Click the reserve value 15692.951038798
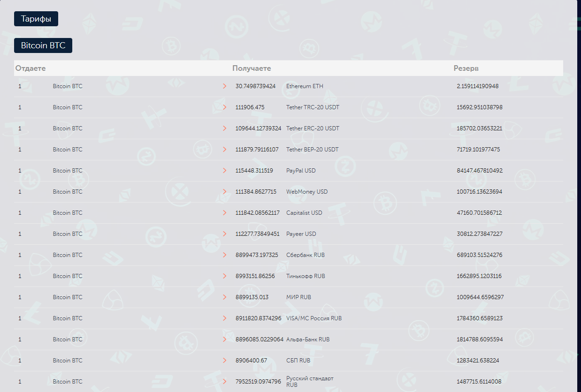Screen dimensions: 581x392 tap(480, 107)
